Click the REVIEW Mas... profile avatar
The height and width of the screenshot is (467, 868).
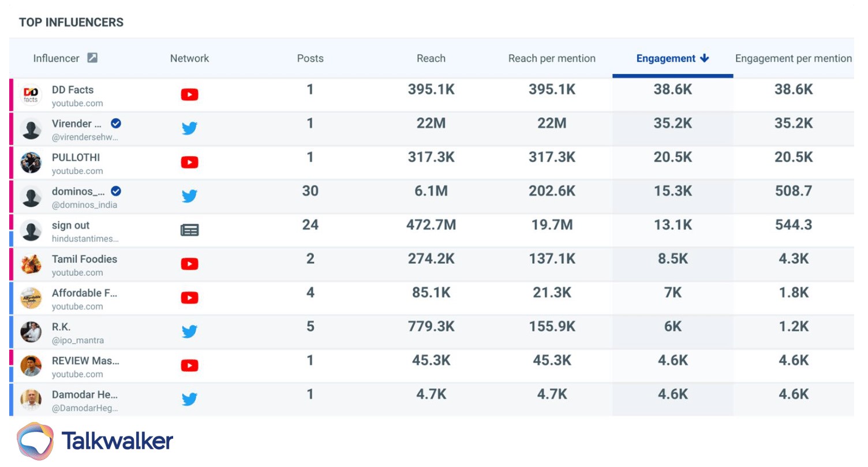pos(31,365)
